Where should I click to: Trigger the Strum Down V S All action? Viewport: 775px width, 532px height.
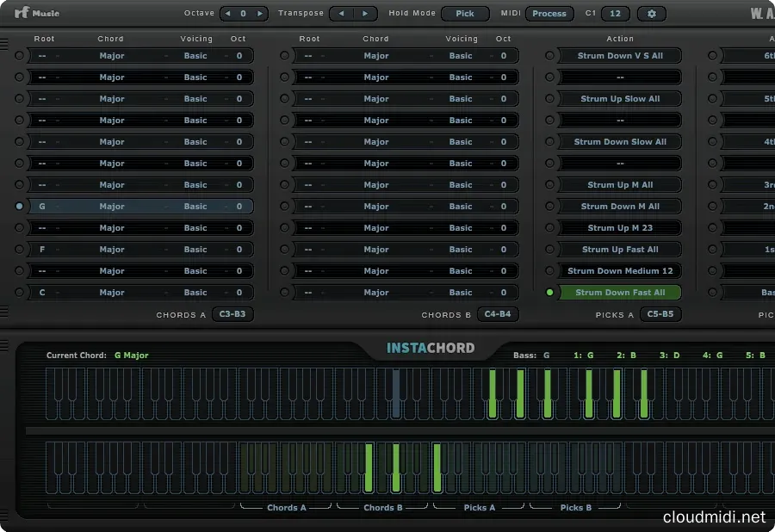tap(620, 55)
